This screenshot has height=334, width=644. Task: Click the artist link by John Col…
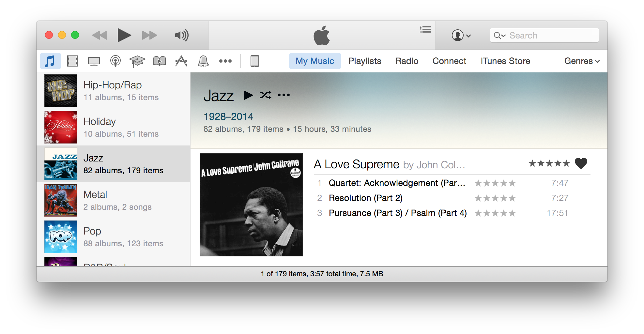coord(434,165)
